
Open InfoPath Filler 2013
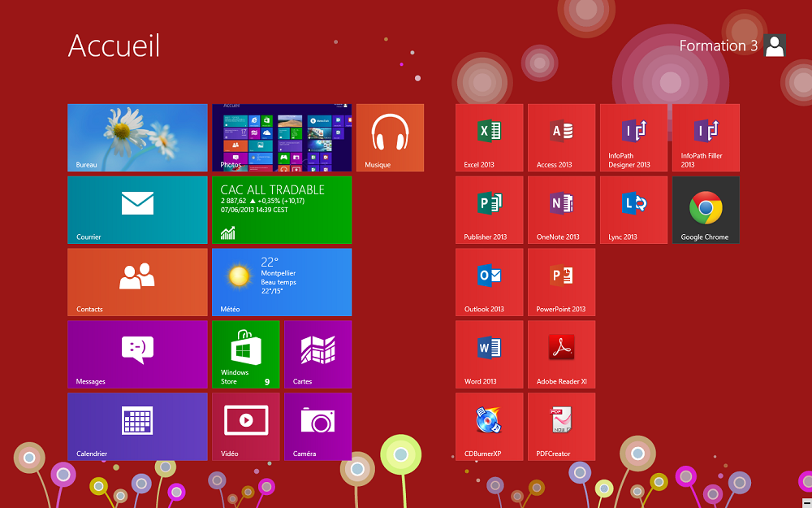click(x=706, y=137)
